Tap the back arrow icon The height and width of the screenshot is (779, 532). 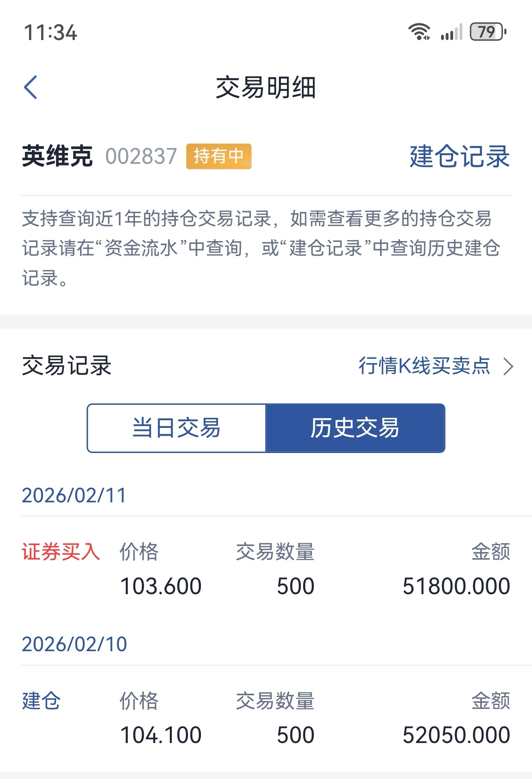coord(31,87)
